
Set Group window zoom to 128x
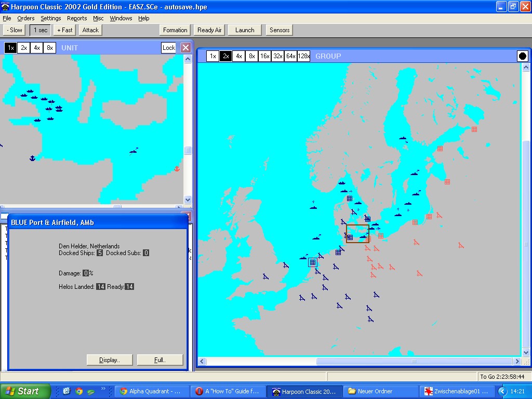tap(303, 56)
